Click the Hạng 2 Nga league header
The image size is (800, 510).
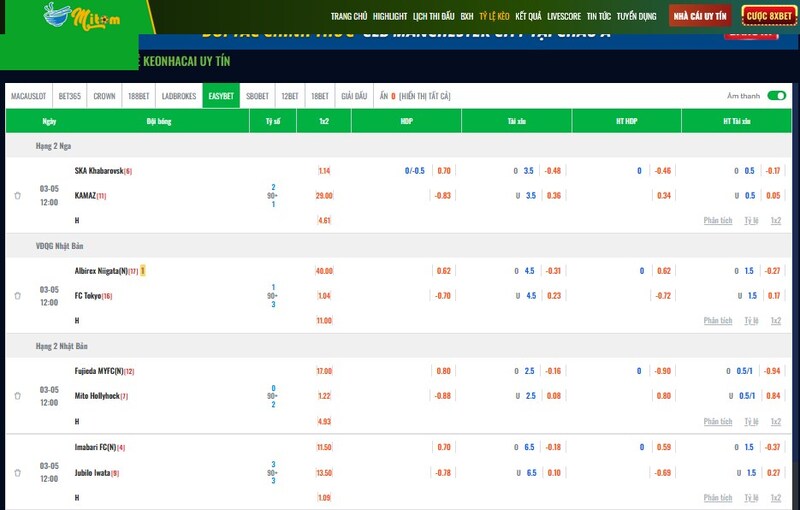coord(53,146)
